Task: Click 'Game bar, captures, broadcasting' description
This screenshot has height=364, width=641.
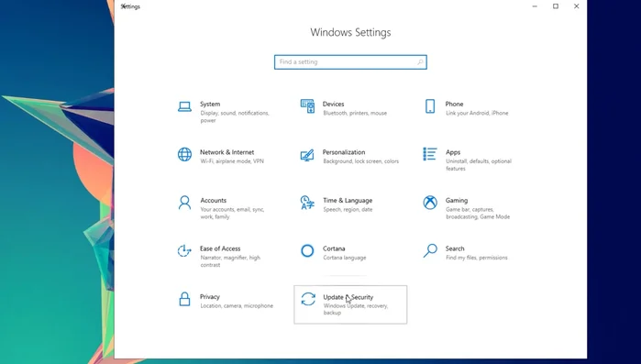Action: click(x=478, y=214)
